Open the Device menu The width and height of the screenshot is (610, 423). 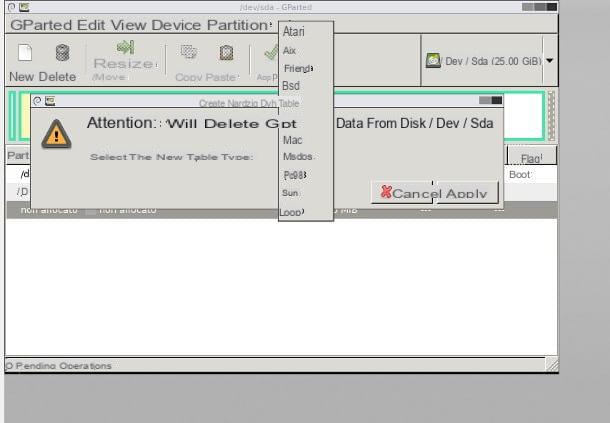click(177, 25)
